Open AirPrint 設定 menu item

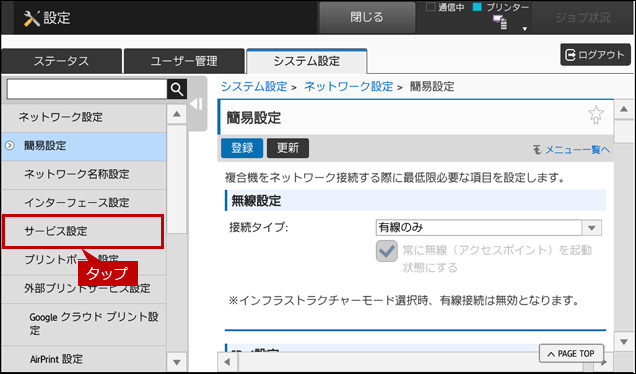click(84, 359)
